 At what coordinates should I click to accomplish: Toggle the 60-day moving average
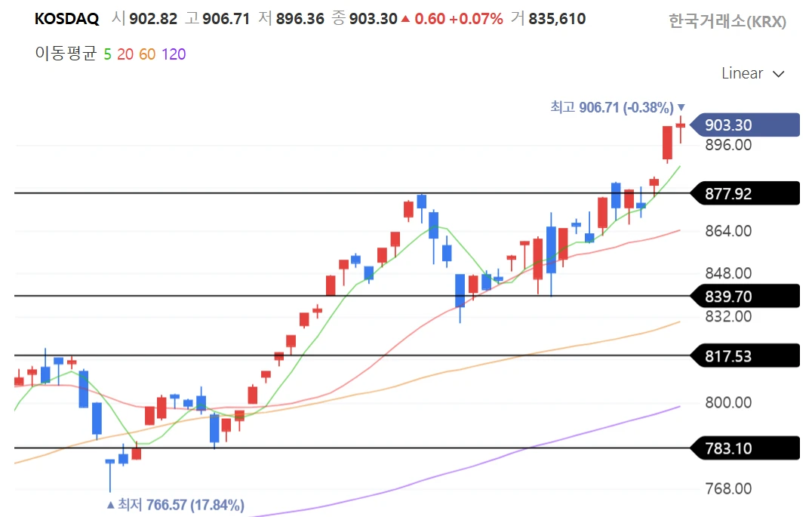148,54
